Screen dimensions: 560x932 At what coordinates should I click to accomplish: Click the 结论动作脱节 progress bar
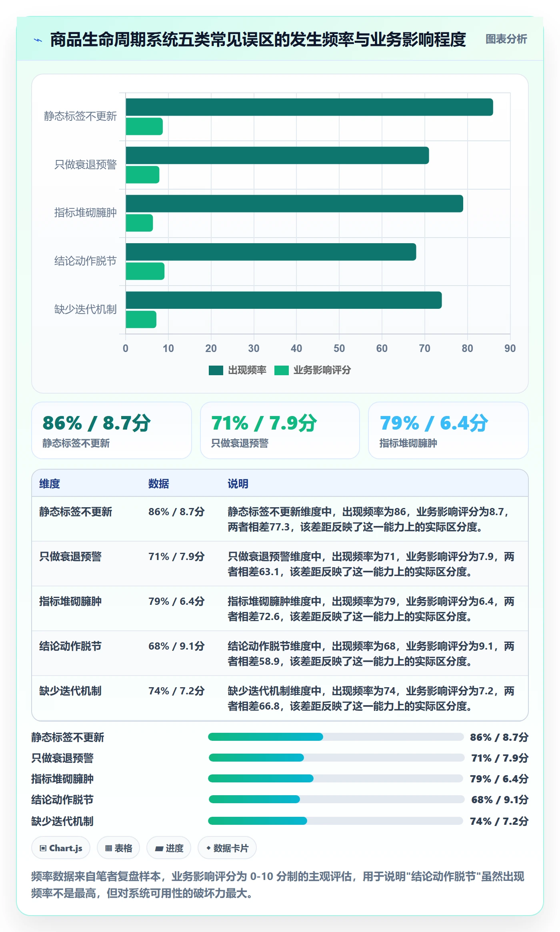pyautogui.click(x=337, y=799)
